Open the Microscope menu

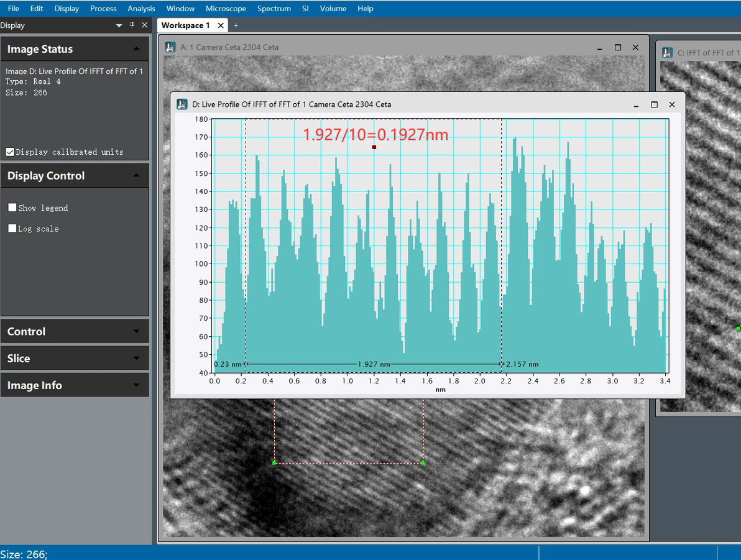point(226,9)
